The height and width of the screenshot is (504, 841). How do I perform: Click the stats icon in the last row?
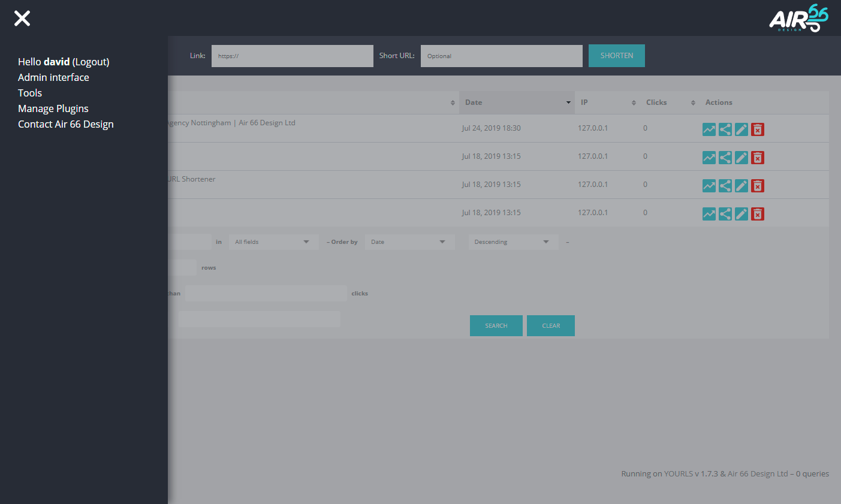[709, 214]
